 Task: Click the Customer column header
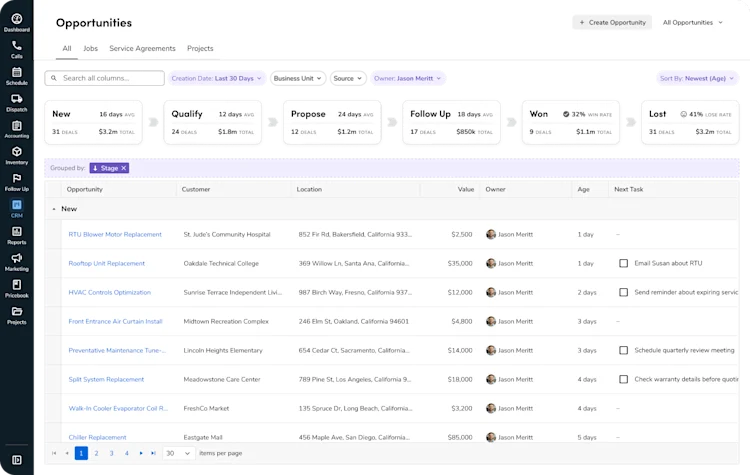click(x=196, y=189)
